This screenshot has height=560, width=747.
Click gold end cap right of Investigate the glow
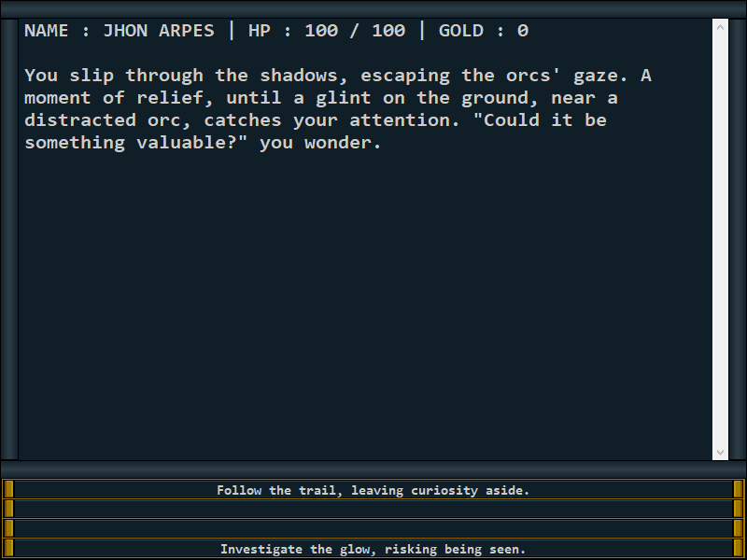point(738,549)
